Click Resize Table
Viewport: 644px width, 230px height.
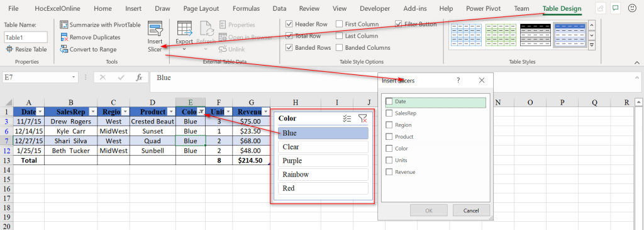[26, 49]
